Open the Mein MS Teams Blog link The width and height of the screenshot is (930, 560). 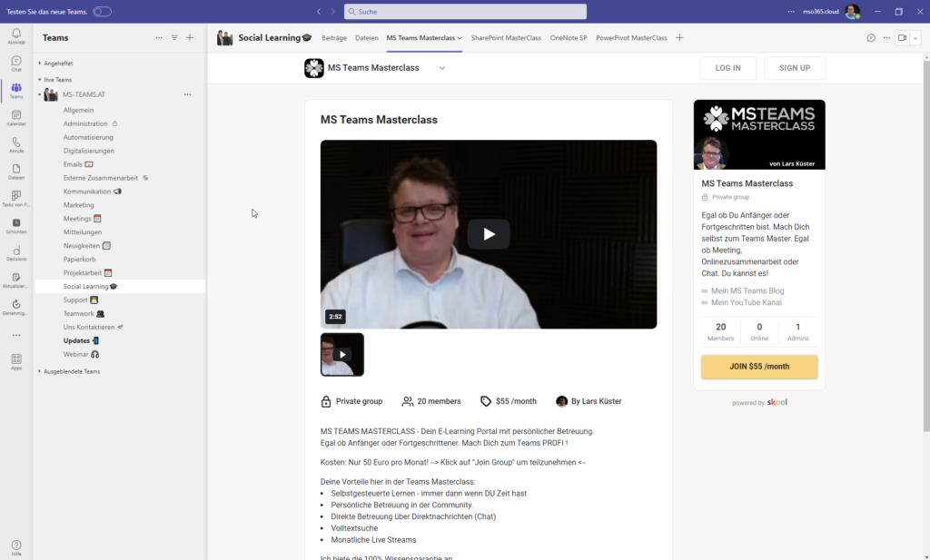[747, 291]
